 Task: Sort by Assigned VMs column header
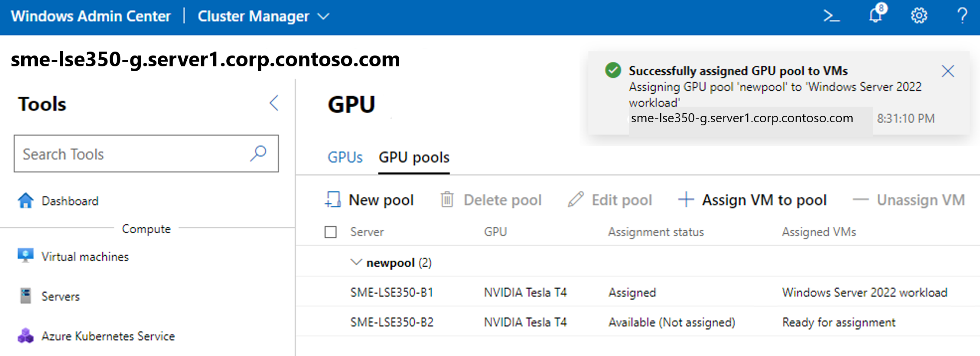click(819, 232)
